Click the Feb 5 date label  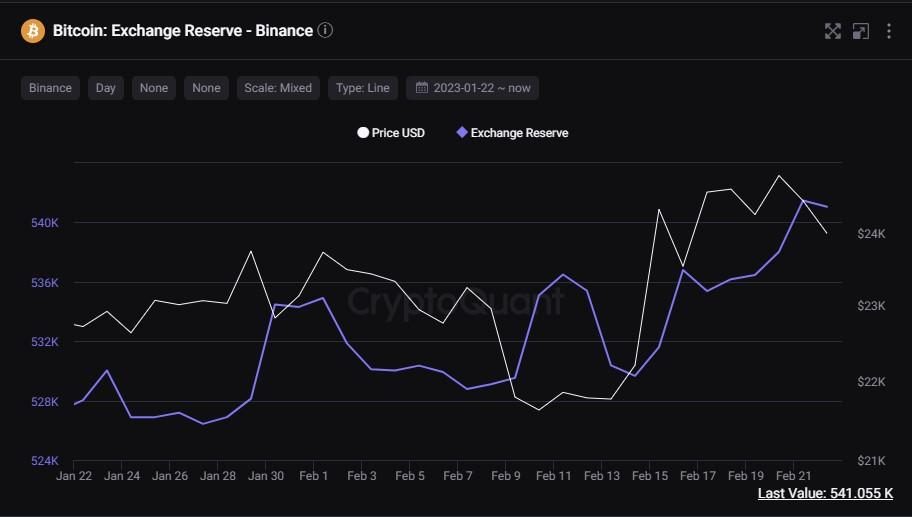pos(409,476)
